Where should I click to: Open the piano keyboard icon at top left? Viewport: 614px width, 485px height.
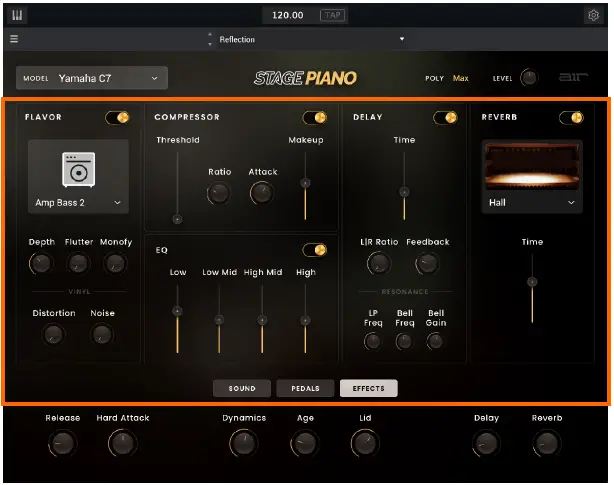17,15
